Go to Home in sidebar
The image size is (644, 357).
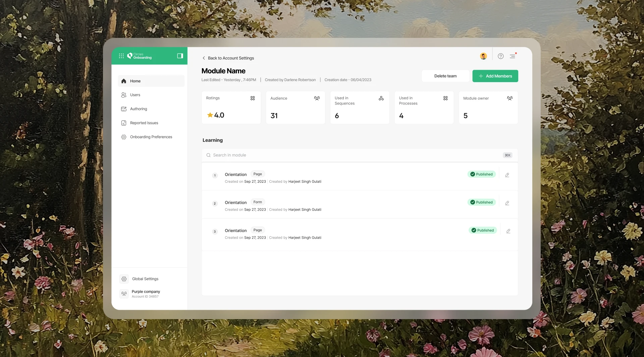[151, 81]
